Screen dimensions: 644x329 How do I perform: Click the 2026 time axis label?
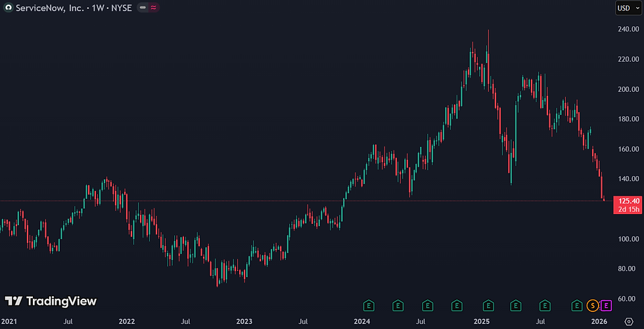599,321
